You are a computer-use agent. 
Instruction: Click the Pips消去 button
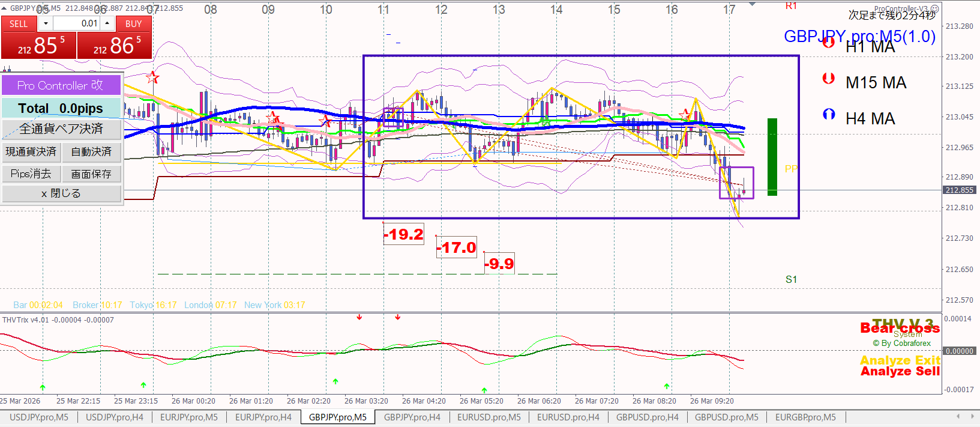point(31,174)
